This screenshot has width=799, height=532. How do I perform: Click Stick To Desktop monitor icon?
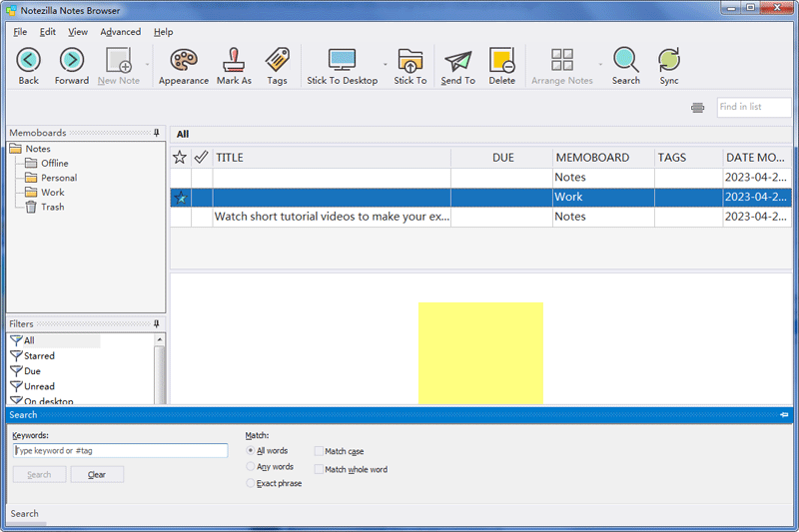coord(342,60)
